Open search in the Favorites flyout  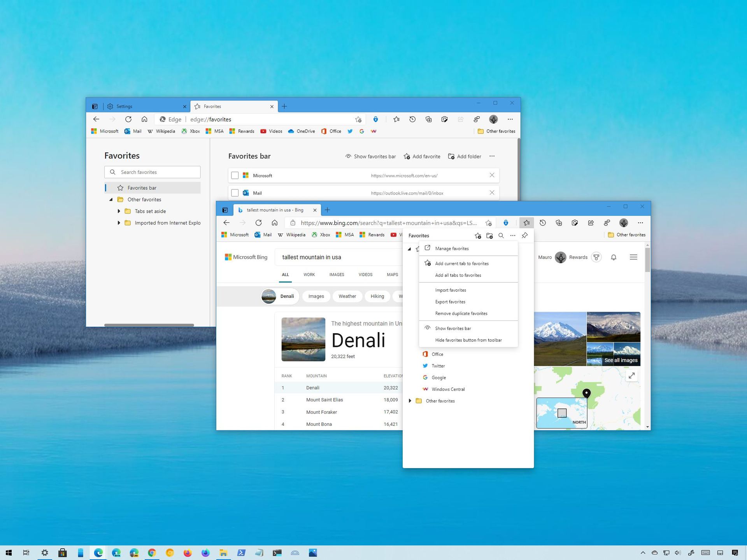click(501, 235)
